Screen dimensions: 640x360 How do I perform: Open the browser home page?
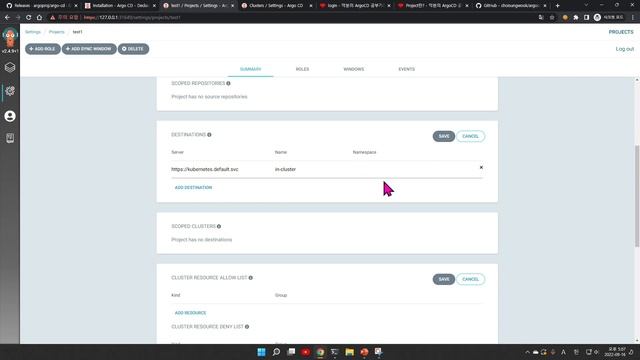coord(39,18)
